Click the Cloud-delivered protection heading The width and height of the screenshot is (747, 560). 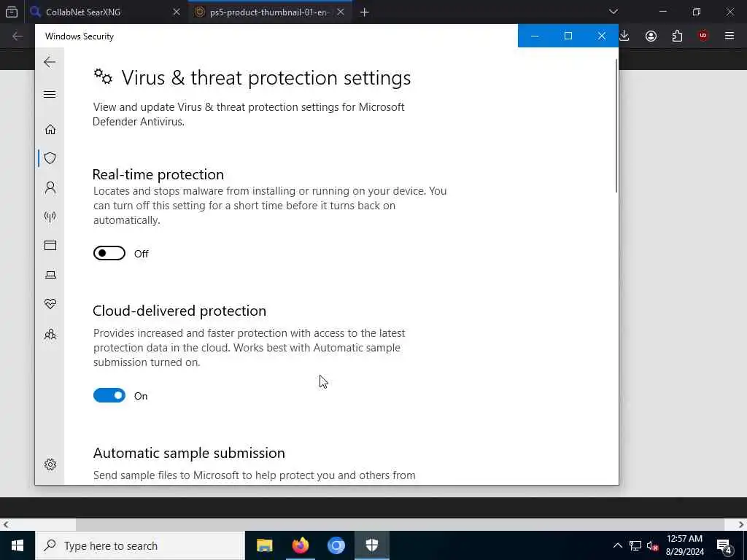point(179,311)
